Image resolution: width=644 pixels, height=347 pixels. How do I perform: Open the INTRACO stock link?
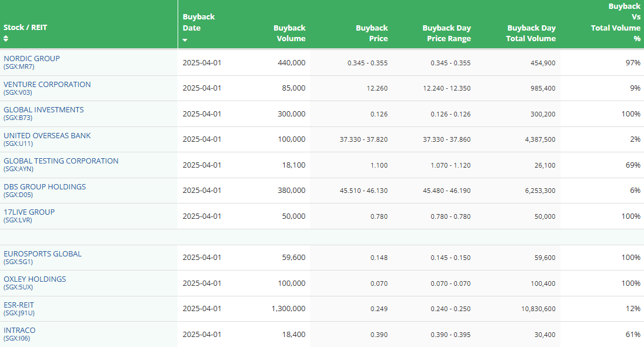20,330
